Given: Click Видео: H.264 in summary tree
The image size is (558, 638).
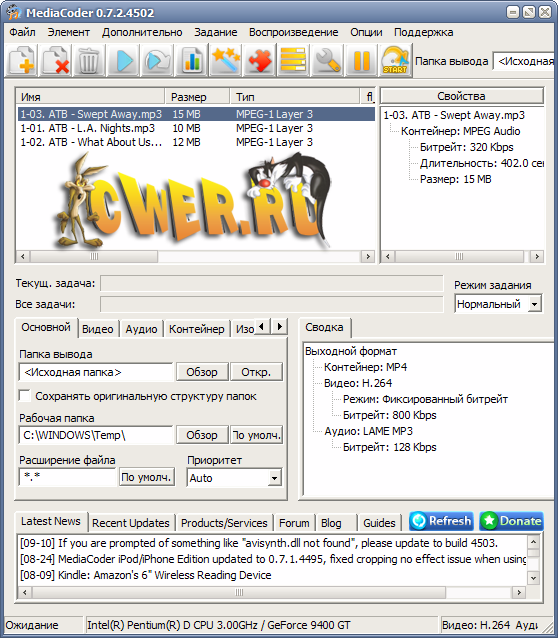Looking at the screenshot, I should pyautogui.click(x=358, y=383).
